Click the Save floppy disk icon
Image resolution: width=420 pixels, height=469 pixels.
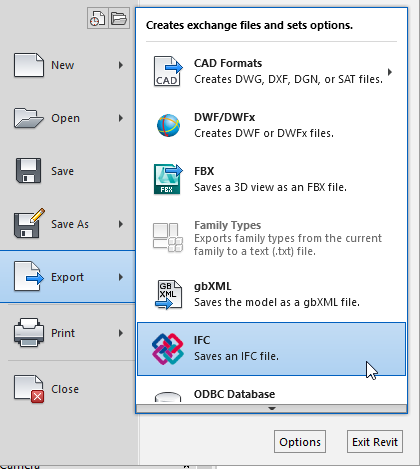29,171
